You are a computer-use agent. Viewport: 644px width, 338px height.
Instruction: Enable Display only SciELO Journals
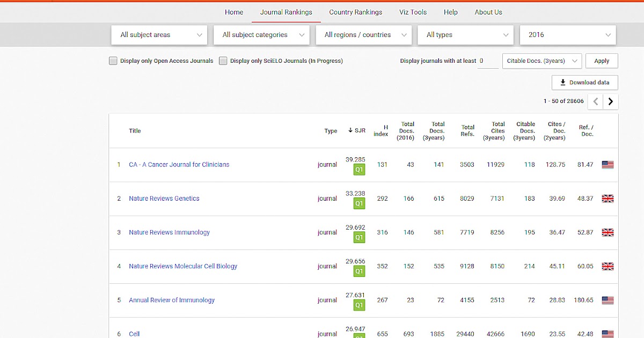(223, 61)
